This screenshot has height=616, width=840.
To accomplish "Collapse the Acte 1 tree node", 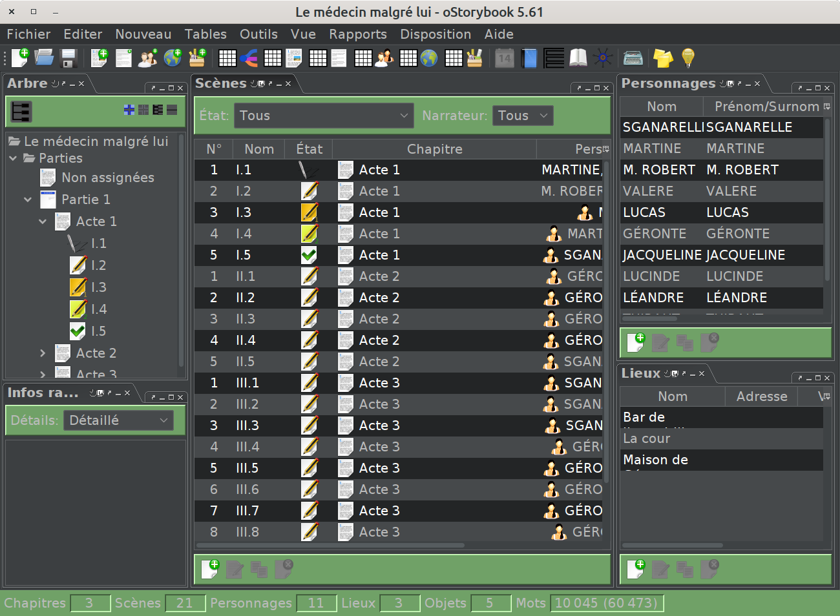I will [43, 221].
